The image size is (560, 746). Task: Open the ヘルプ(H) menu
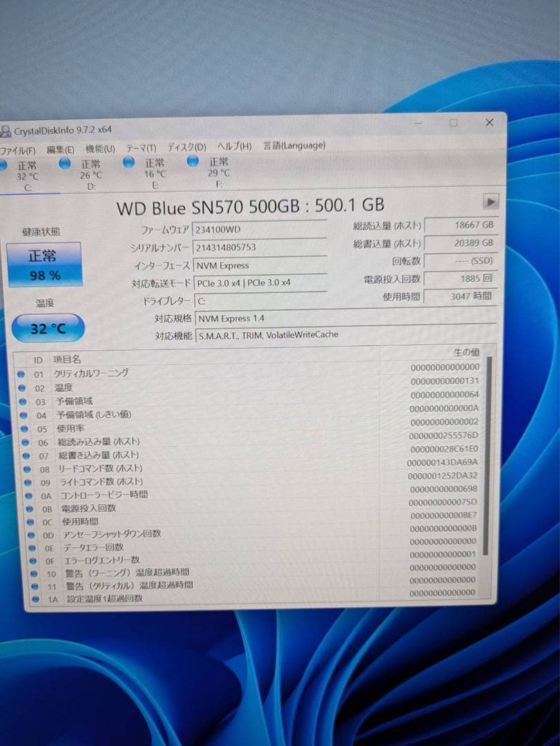tap(234, 146)
